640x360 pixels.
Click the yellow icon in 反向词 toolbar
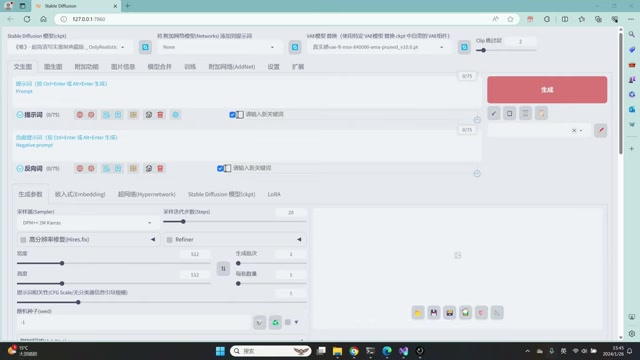coord(133,168)
